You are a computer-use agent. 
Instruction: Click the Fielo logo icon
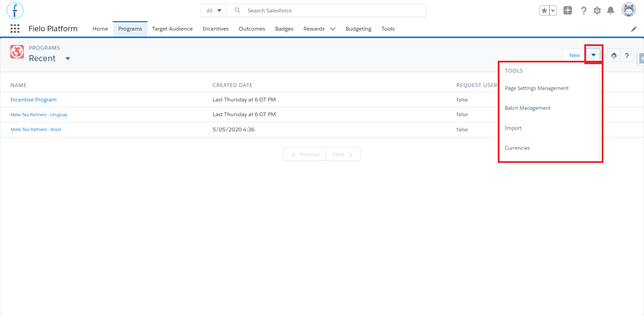pyautogui.click(x=15, y=10)
